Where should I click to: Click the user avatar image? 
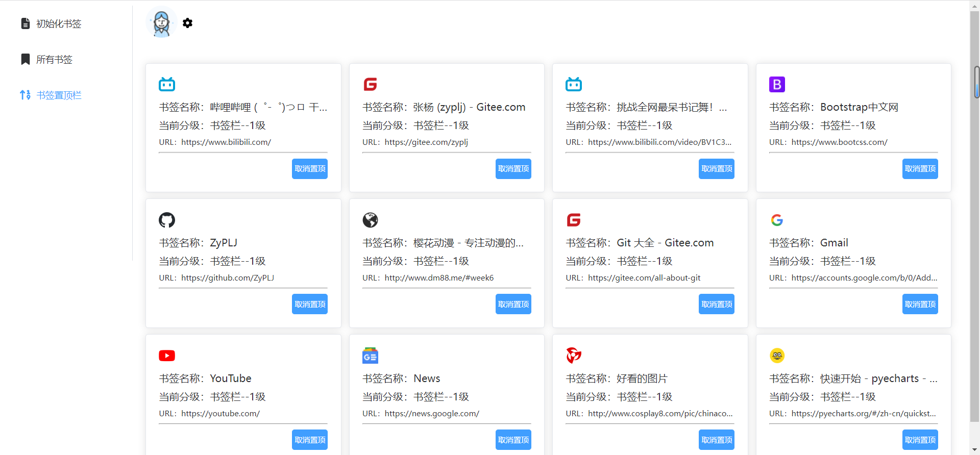click(162, 22)
